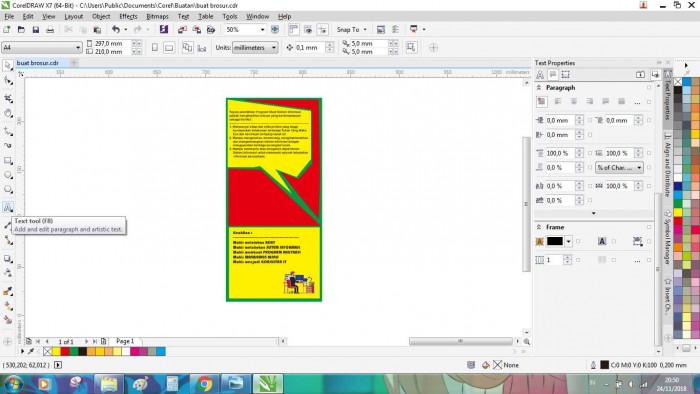Select the Crop tool

tap(8, 98)
